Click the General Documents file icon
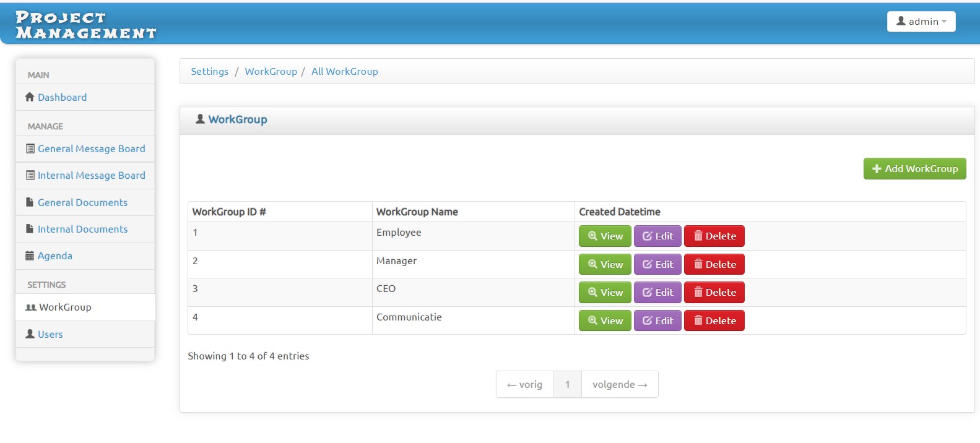Screen dimensions: 980x443 tap(30, 202)
